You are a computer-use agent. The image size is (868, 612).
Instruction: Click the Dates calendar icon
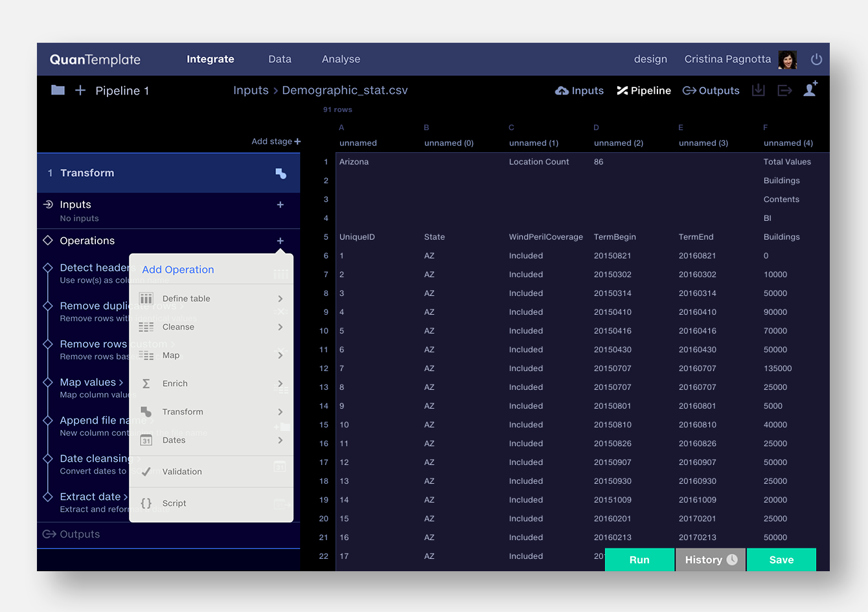click(x=147, y=440)
